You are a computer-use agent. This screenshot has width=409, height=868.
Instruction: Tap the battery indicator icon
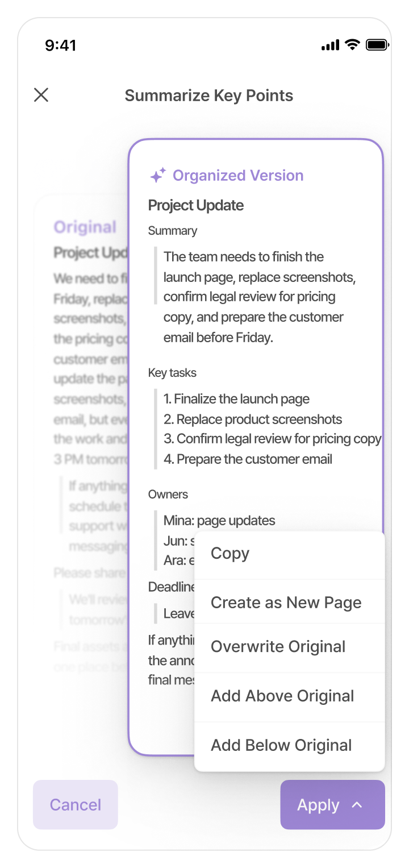coord(377,45)
